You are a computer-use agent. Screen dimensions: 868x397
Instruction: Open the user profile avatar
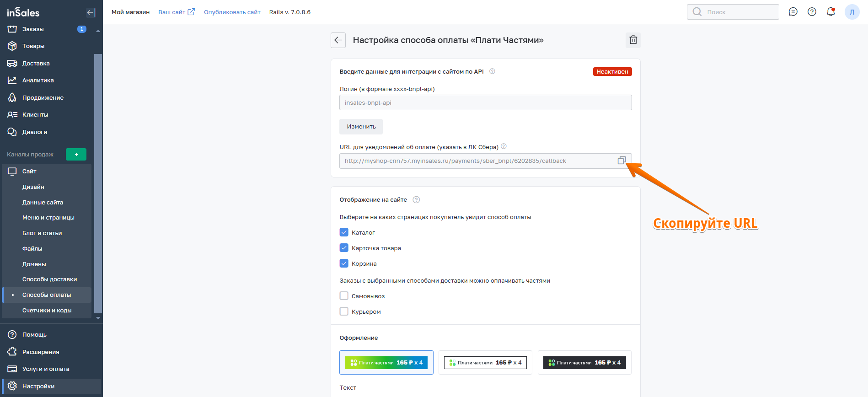[x=852, y=12]
